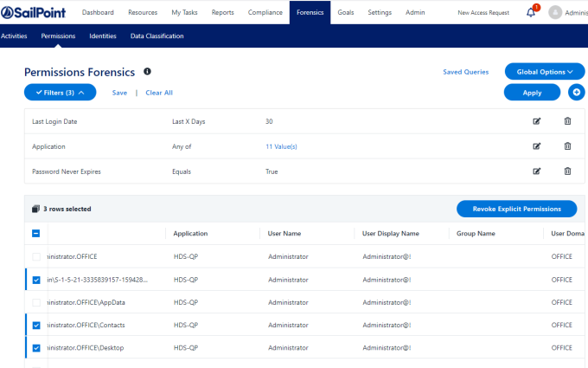Open the Saved Queries link
The image size is (588, 368).
[x=463, y=72]
